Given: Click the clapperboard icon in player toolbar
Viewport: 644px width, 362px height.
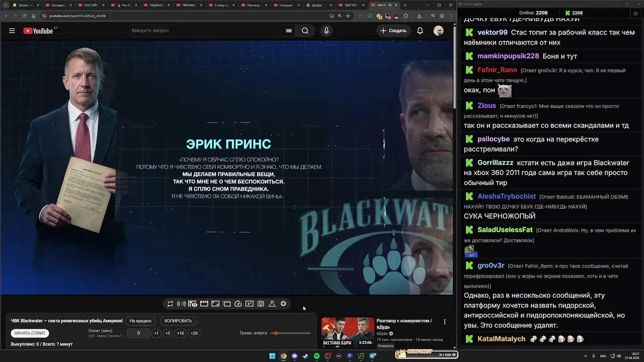Looking at the screenshot, I should pos(204,304).
